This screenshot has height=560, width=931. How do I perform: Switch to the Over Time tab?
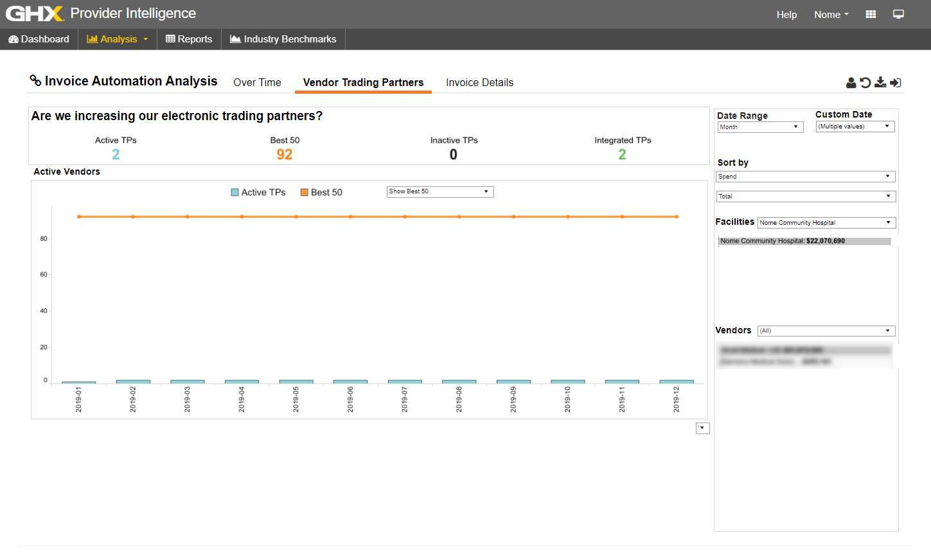point(257,83)
